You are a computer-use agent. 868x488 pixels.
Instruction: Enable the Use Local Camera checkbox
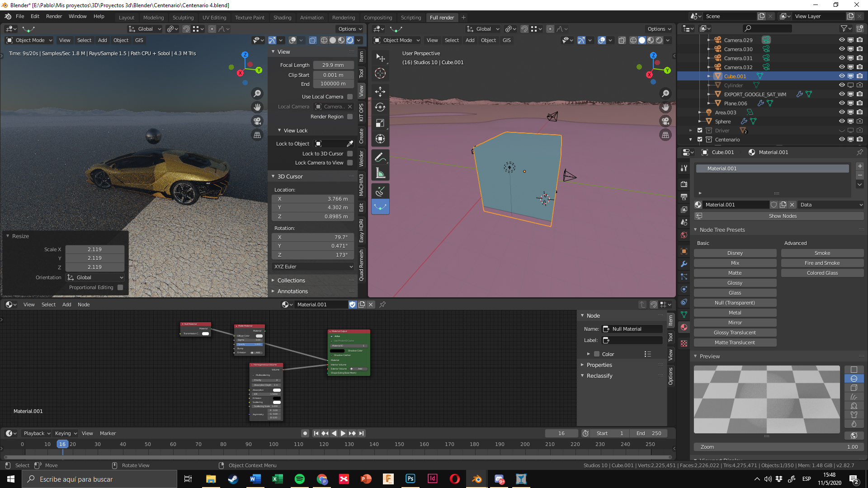(350, 97)
